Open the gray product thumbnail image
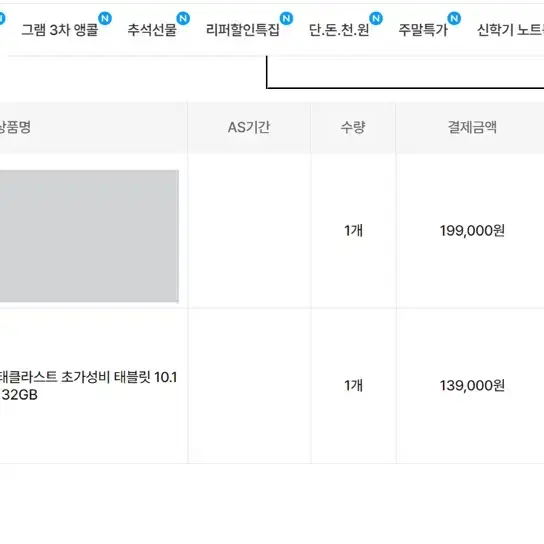Image resolution: width=544 pixels, height=544 pixels. (x=89, y=236)
